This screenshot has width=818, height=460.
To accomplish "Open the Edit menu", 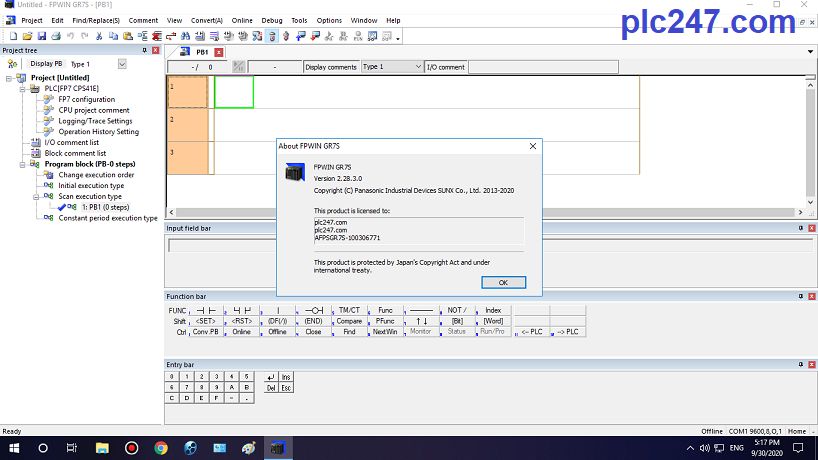I will coord(57,20).
